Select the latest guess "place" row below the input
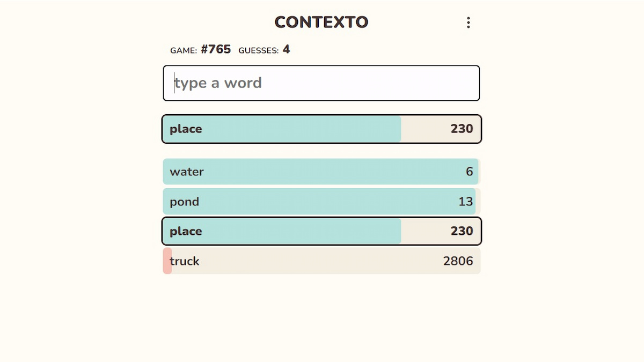644x362 pixels. pyautogui.click(x=321, y=129)
